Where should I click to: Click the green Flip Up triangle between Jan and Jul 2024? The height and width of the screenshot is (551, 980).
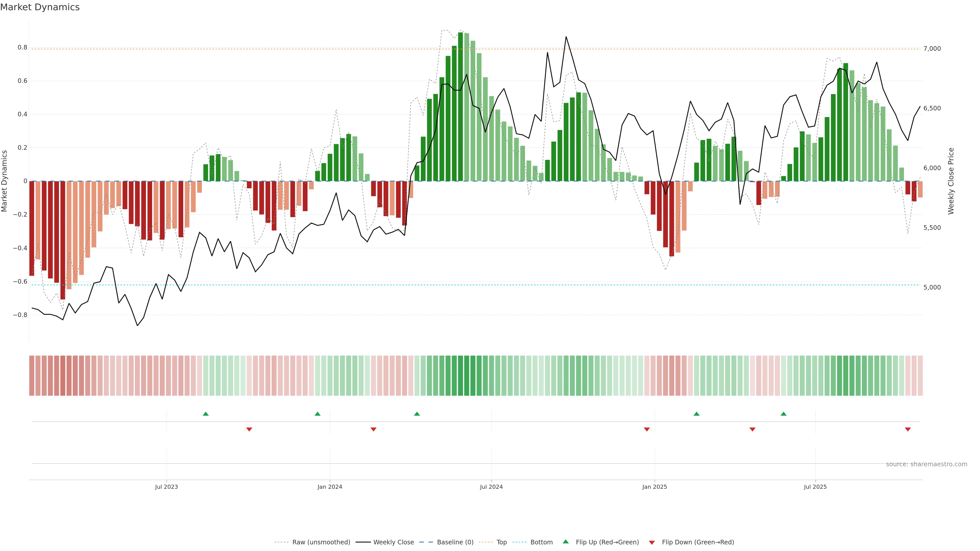pos(417,414)
